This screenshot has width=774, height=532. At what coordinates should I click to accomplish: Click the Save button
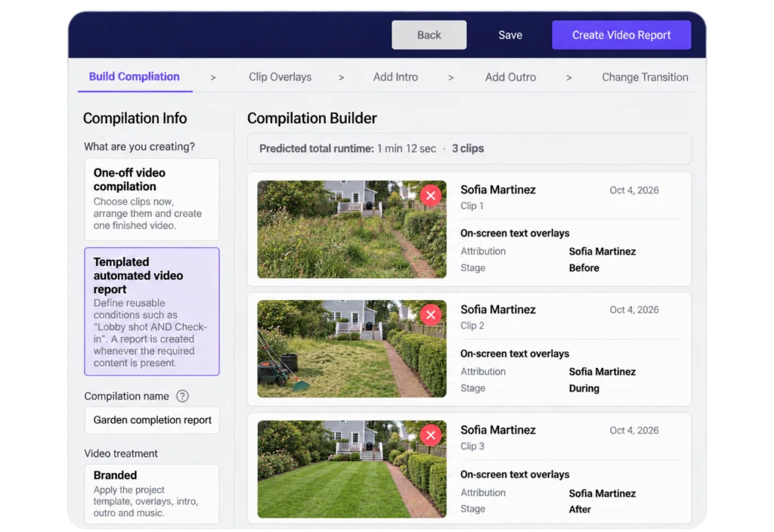click(510, 35)
